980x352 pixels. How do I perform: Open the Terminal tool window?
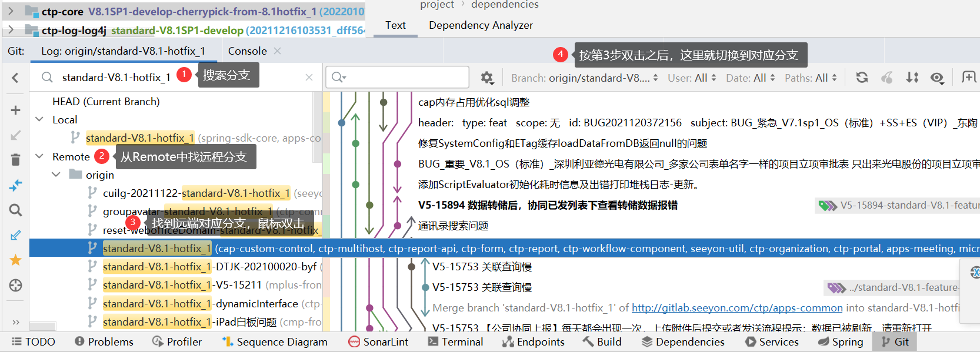click(x=455, y=341)
